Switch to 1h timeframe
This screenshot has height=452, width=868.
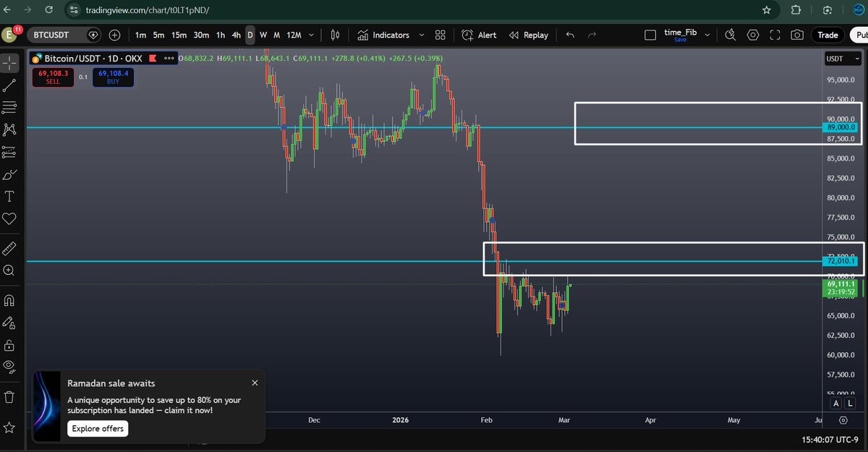click(221, 35)
